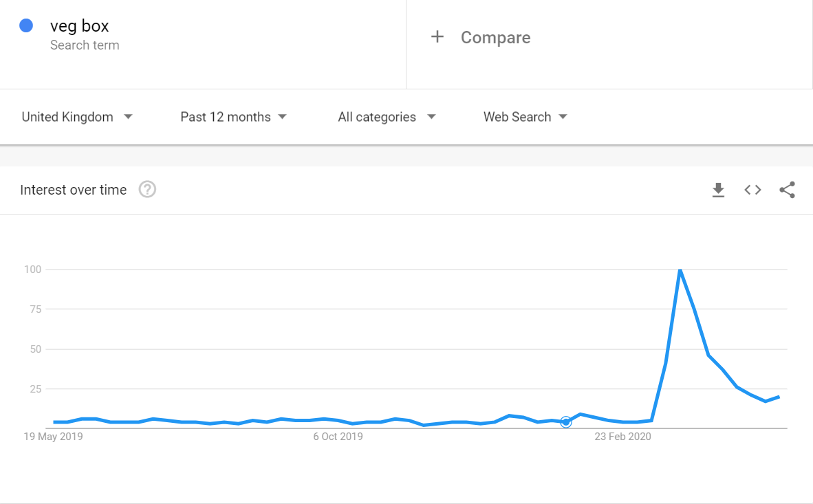Click the circled data point on the line

click(x=565, y=422)
